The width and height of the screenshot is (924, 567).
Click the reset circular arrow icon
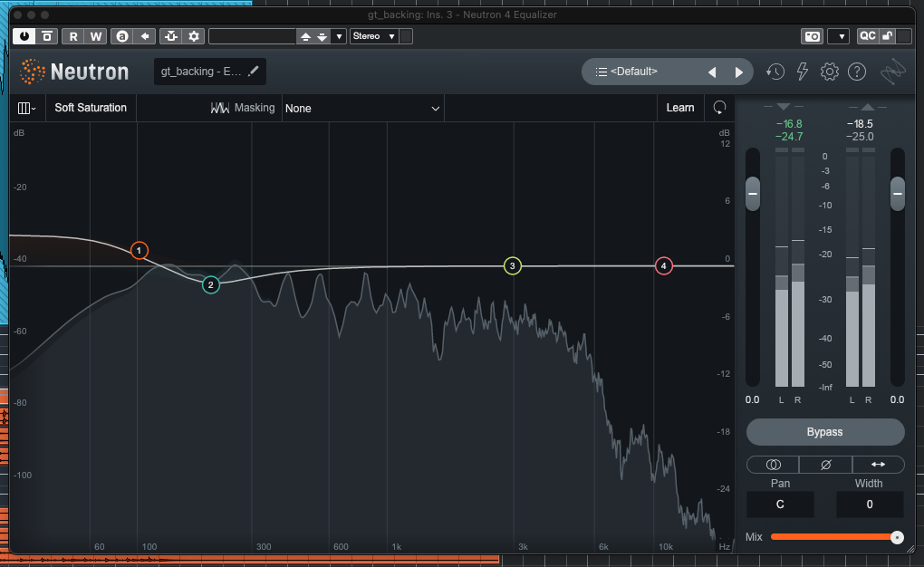pyautogui.click(x=719, y=108)
